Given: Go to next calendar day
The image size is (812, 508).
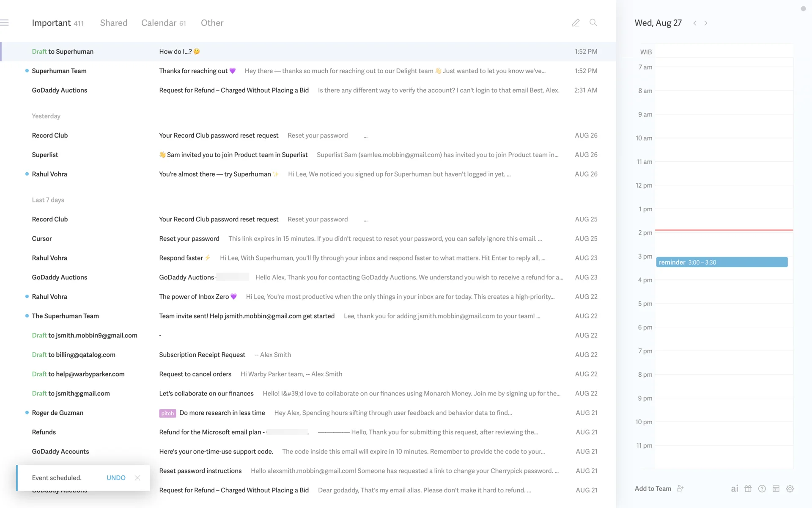Looking at the screenshot, I should [705, 23].
